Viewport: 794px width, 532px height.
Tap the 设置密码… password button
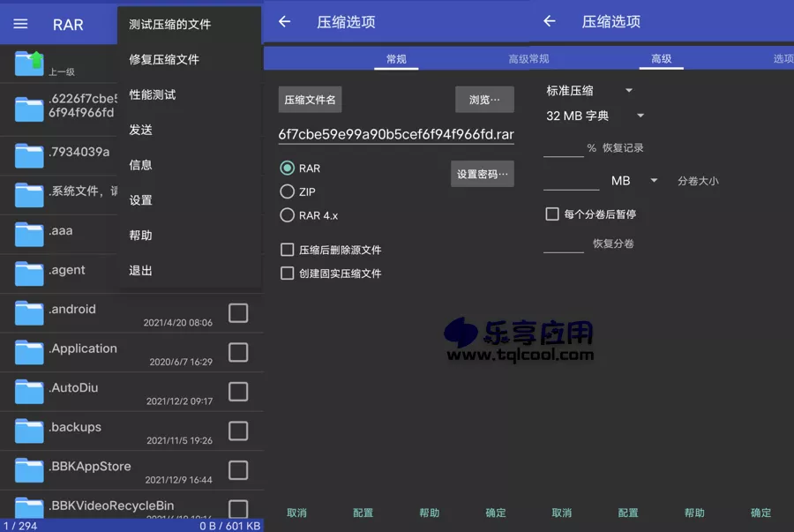(482, 173)
